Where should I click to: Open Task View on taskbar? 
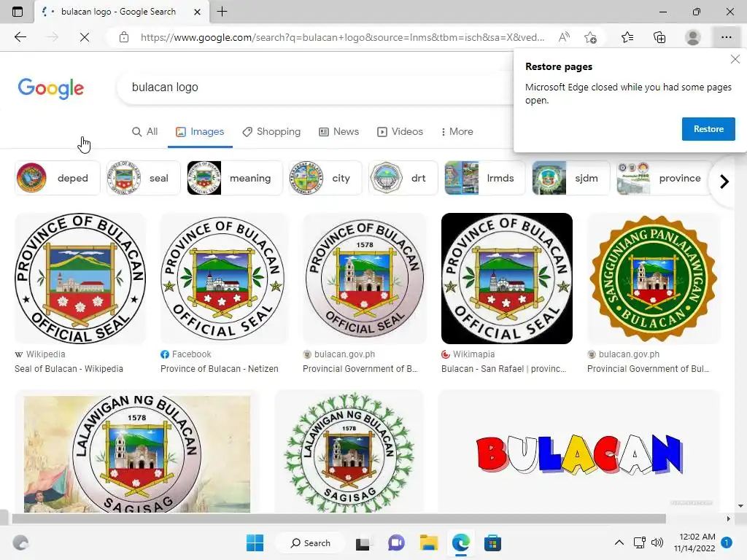pyautogui.click(x=363, y=542)
